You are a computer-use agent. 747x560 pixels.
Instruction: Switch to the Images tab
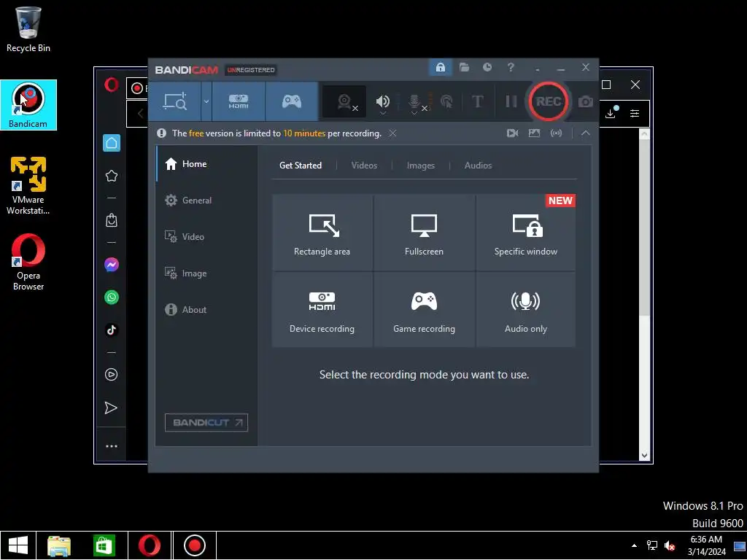(421, 166)
